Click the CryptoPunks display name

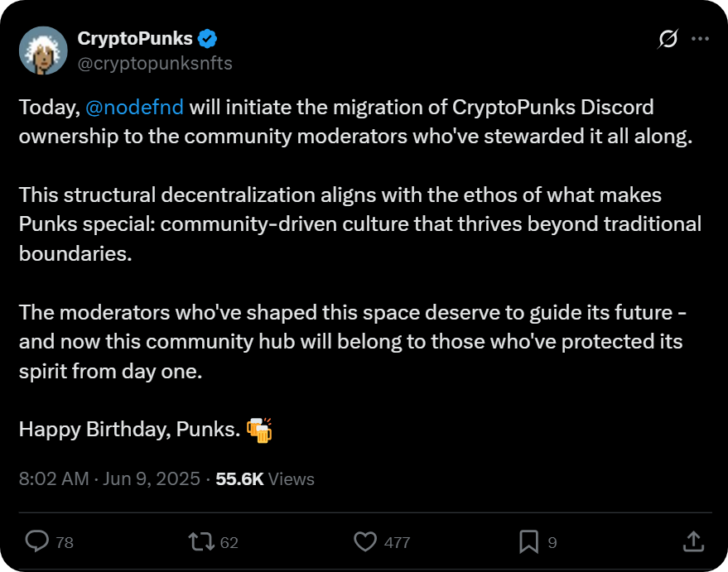(x=134, y=38)
